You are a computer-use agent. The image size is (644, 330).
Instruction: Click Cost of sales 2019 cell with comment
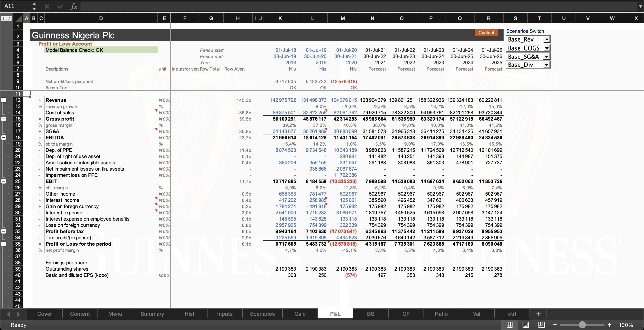(x=312, y=113)
